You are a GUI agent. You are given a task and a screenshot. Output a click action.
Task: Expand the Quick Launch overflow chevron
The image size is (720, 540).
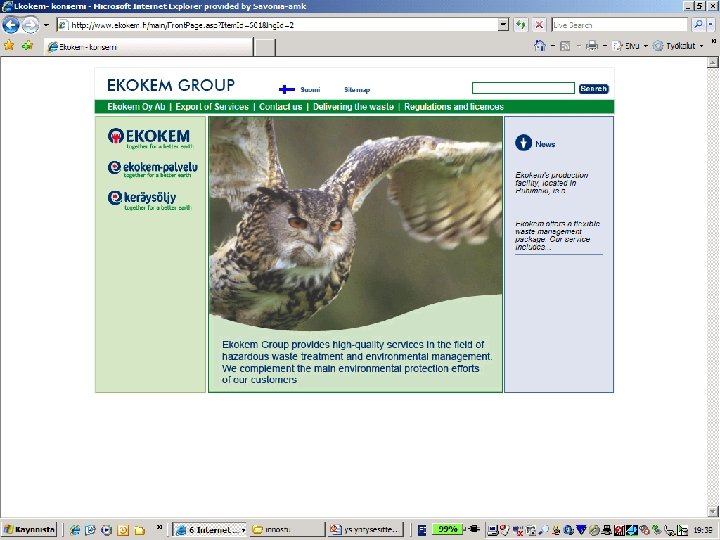[159, 527]
